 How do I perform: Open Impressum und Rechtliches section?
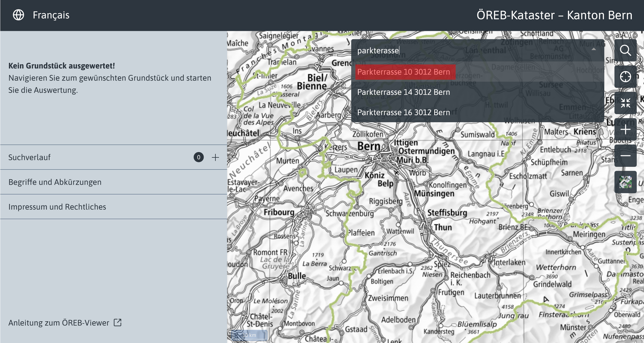coord(114,207)
